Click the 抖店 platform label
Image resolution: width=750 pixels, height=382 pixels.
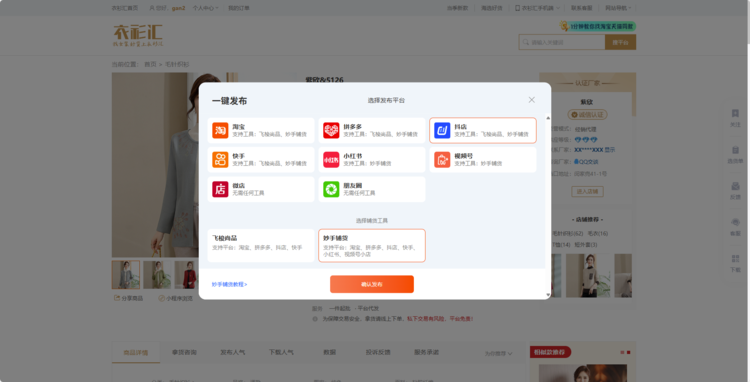click(x=460, y=127)
